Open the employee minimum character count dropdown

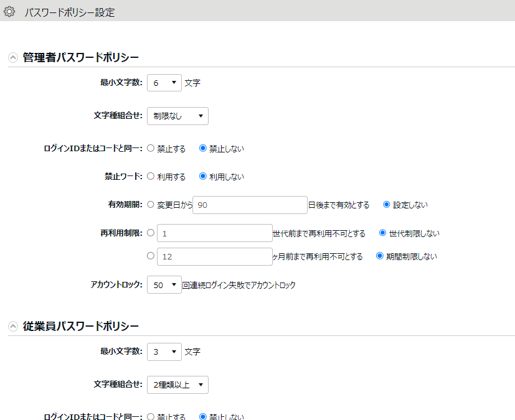pyautogui.click(x=164, y=352)
